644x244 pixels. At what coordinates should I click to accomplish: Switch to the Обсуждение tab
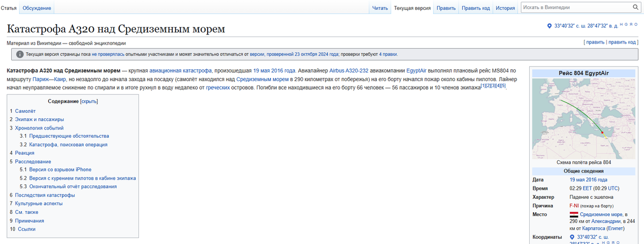(x=37, y=8)
